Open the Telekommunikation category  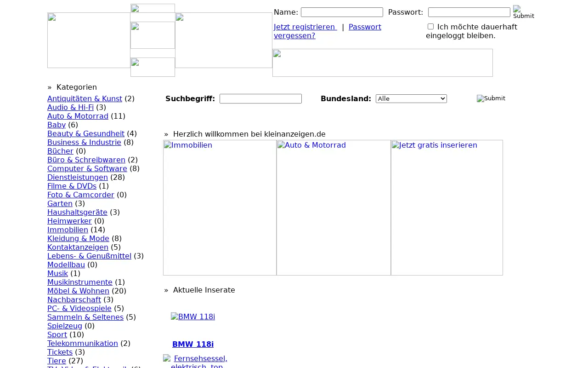pyautogui.click(x=83, y=343)
